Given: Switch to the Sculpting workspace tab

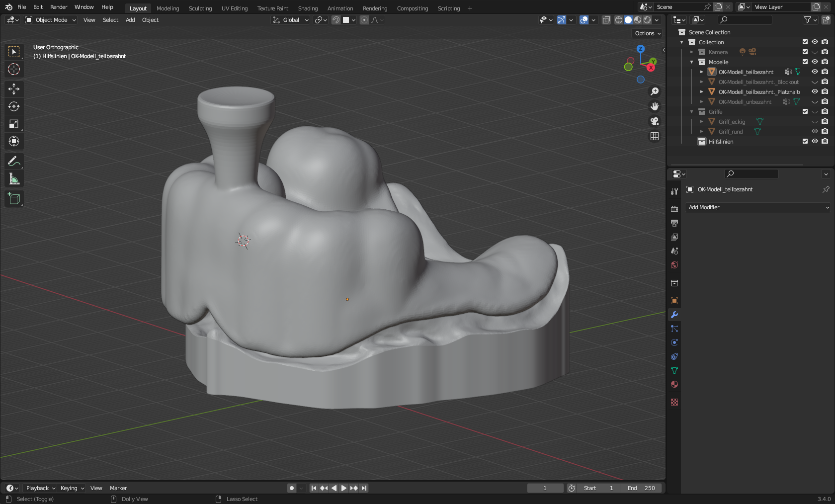Looking at the screenshot, I should coord(200,8).
